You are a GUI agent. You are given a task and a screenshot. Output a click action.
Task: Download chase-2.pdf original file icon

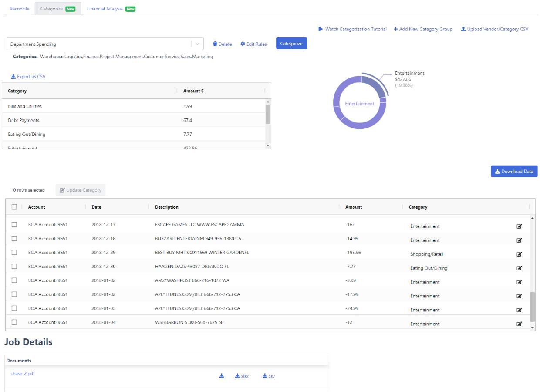tap(221, 376)
